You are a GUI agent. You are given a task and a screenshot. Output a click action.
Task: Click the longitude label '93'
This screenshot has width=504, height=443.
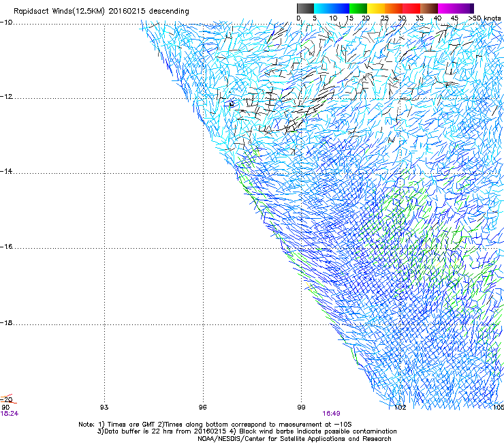click(x=104, y=408)
